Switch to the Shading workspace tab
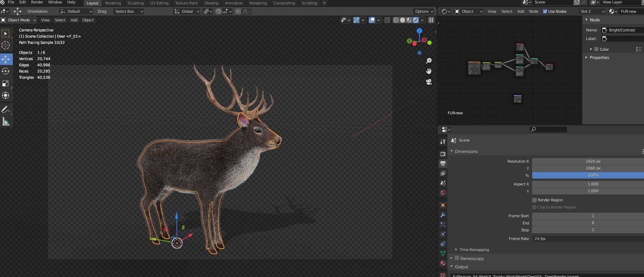Viewport: 644px width, 277px height. [211, 3]
